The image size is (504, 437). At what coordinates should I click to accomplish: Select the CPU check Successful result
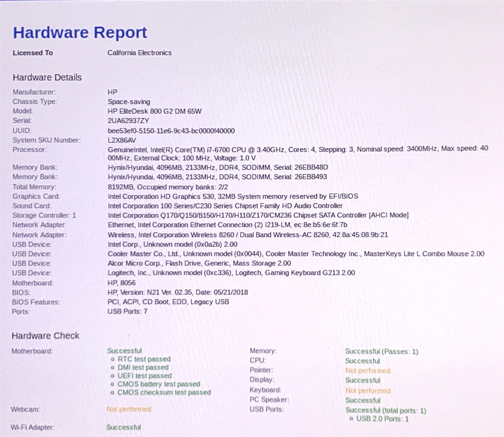click(x=363, y=361)
